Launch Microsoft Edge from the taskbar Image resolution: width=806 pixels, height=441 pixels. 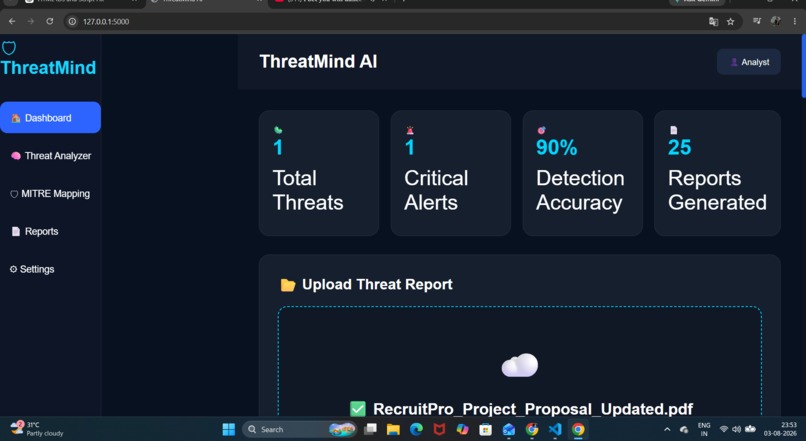[x=416, y=429]
